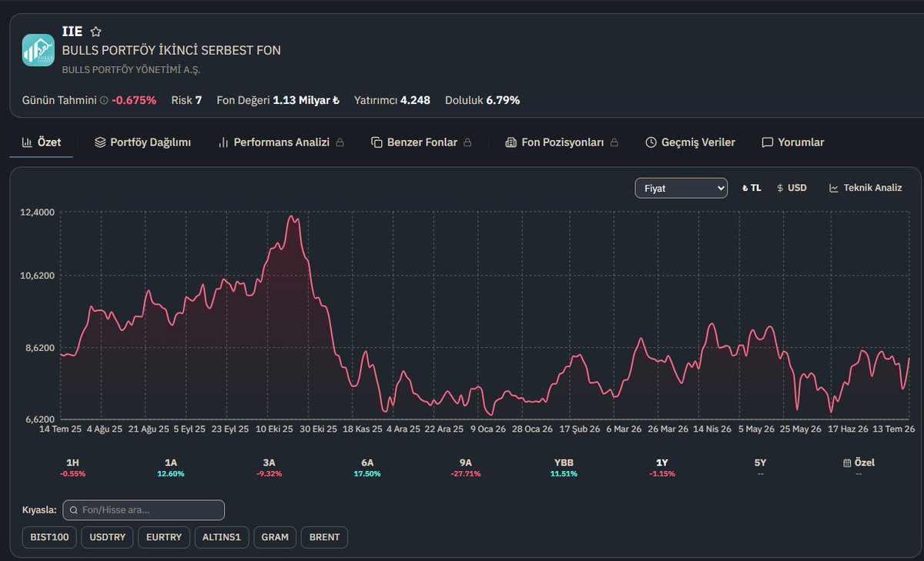The width and height of the screenshot is (924, 561).
Task: Compare with BRENT
Action: point(324,537)
